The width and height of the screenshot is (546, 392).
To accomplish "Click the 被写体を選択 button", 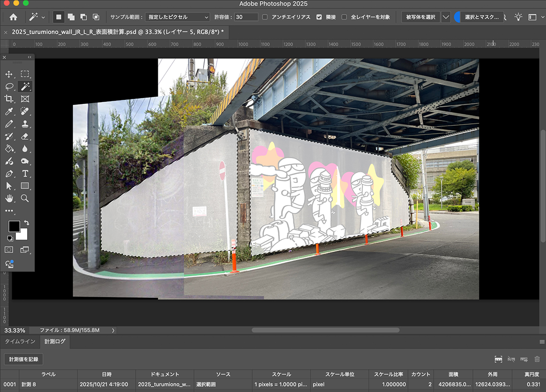I will pos(420,17).
